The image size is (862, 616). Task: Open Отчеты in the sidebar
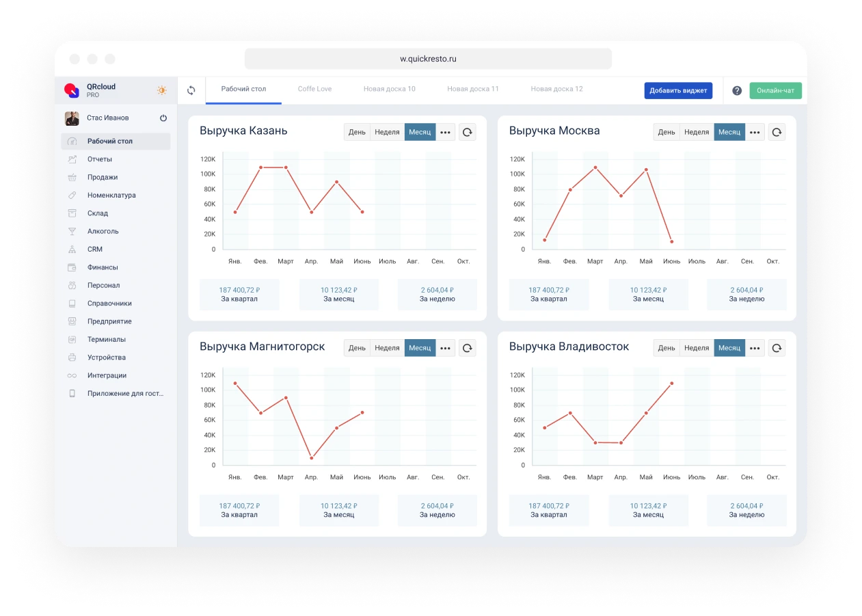pyautogui.click(x=99, y=159)
